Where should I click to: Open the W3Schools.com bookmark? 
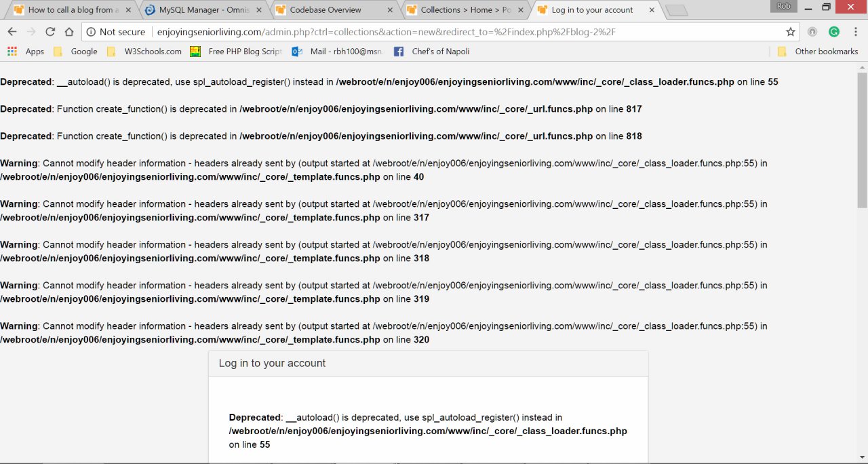click(x=144, y=52)
